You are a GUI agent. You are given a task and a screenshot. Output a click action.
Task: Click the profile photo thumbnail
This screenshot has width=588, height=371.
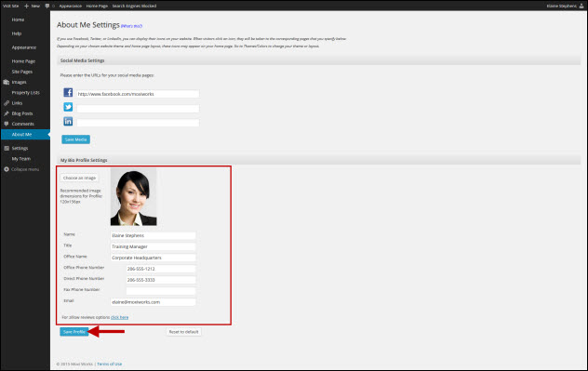point(133,197)
